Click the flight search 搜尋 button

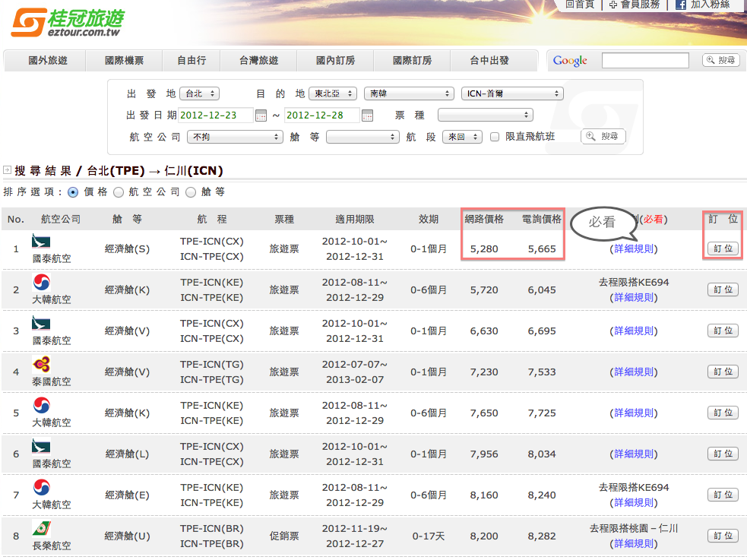603,136
